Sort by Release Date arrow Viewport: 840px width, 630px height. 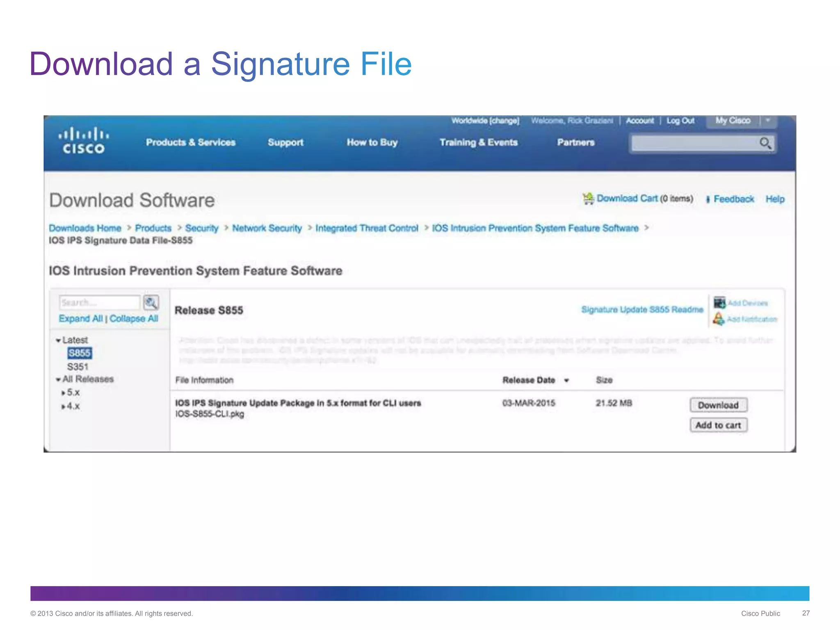pyautogui.click(x=566, y=381)
